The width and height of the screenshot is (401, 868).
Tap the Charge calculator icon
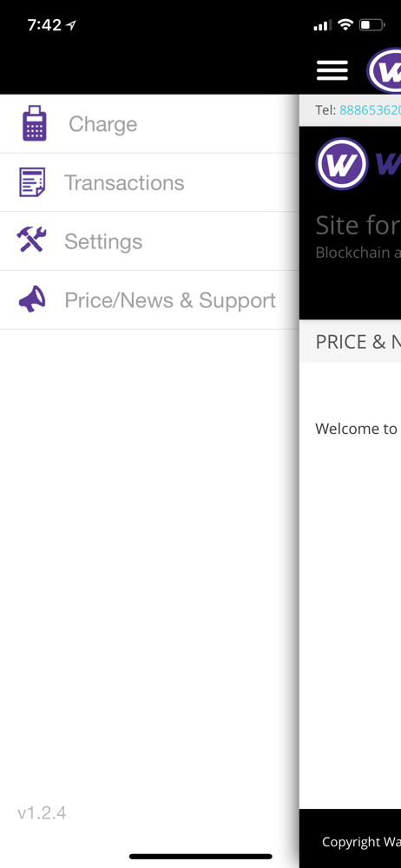(x=35, y=123)
